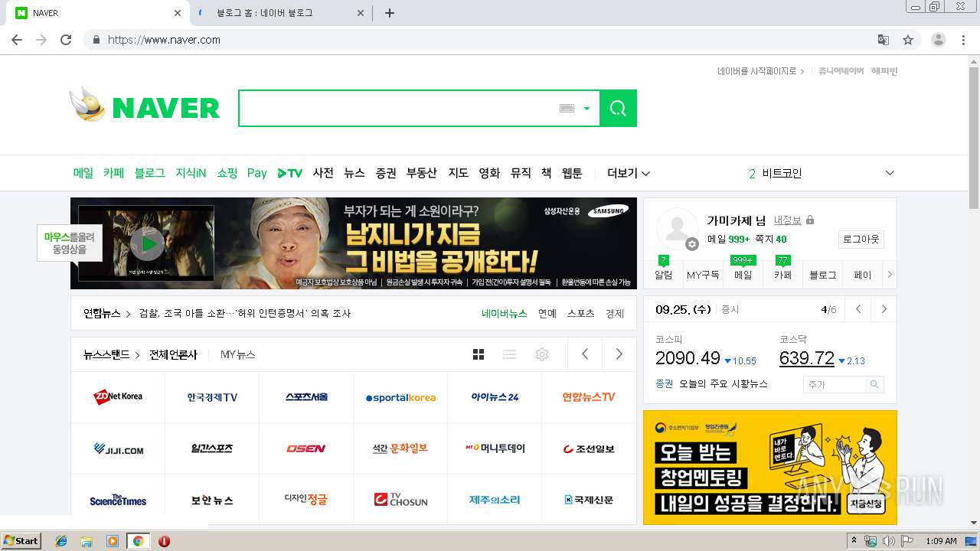Close the NAVER tab
This screenshot has height=551, width=980.
coord(178,13)
